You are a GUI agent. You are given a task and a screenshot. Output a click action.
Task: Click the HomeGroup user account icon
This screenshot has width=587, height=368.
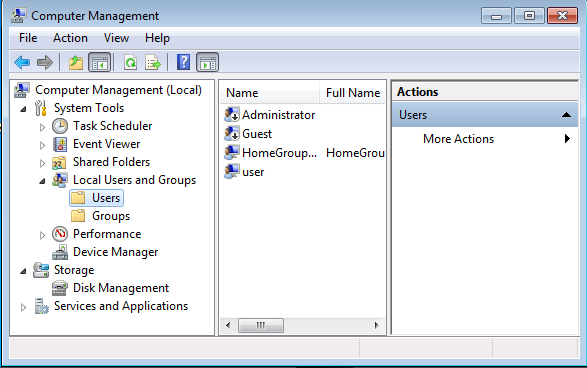[x=232, y=153]
